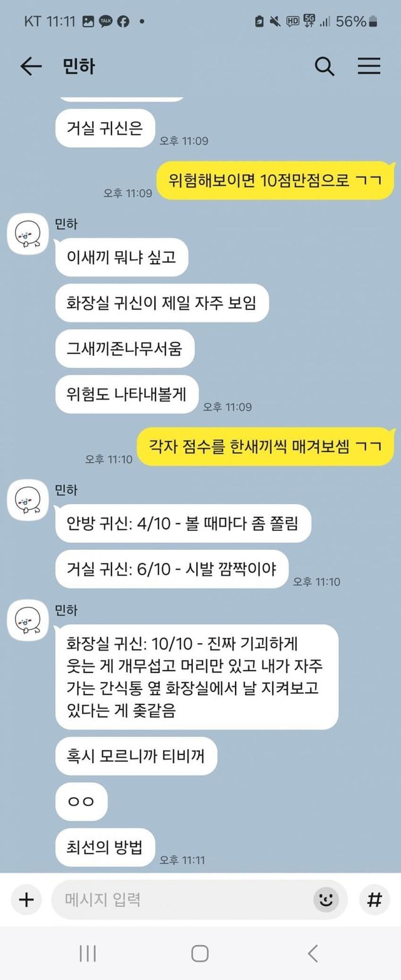Screen dimensions: 401x980
Task: Open the emoticon smiley picker
Action: point(325,900)
